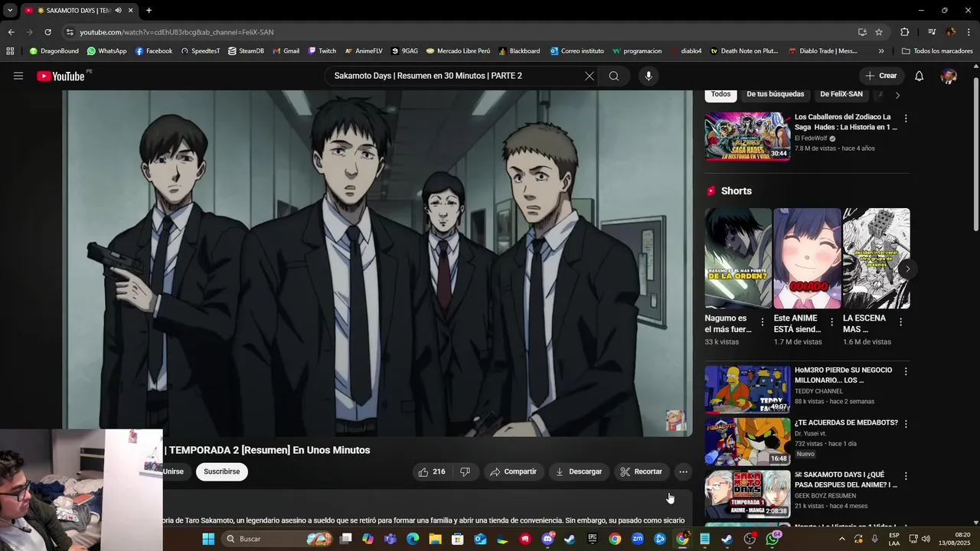Open options for Este ANIME ESTÁ Short
Image resolution: width=980 pixels, height=551 pixels.
831,322
